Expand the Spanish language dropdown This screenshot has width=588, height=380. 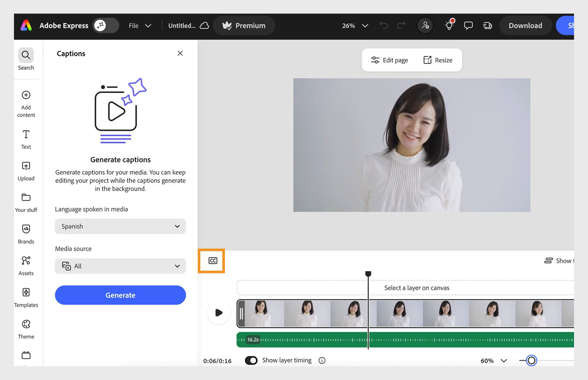coord(120,226)
